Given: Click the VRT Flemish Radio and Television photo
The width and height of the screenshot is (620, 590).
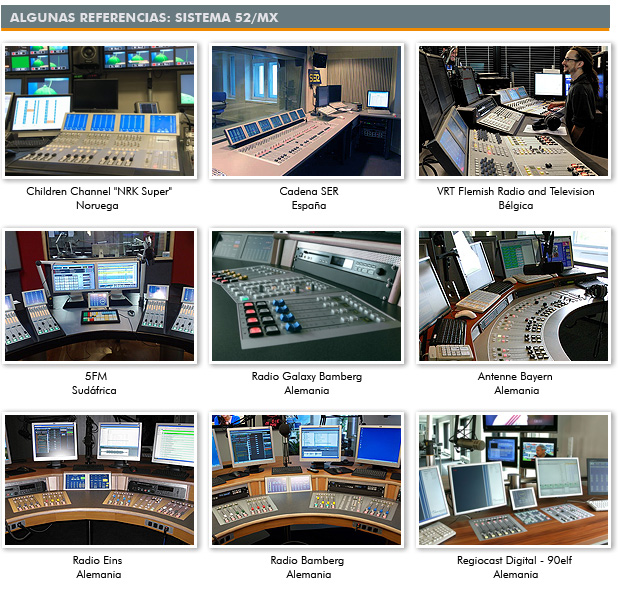Looking at the screenshot, I should [x=513, y=111].
